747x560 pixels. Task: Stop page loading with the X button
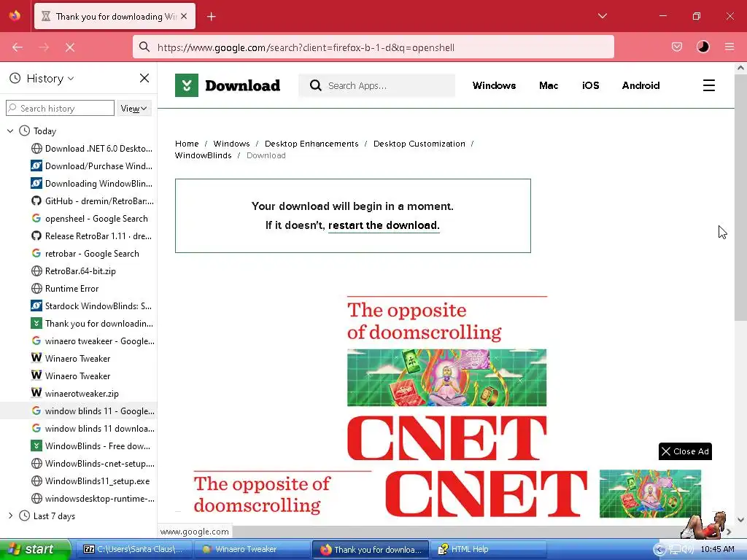click(x=70, y=47)
